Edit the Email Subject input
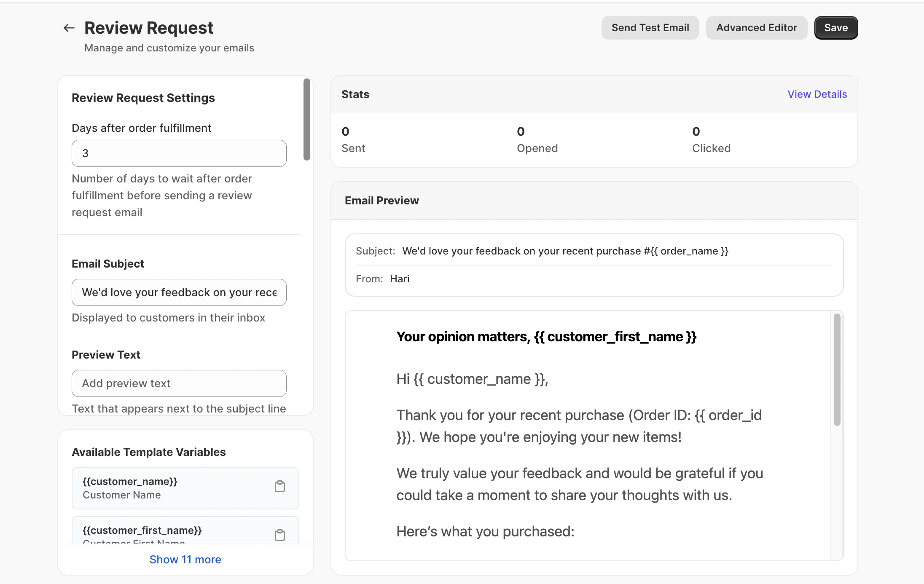The width and height of the screenshot is (924, 584). pyautogui.click(x=179, y=292)
